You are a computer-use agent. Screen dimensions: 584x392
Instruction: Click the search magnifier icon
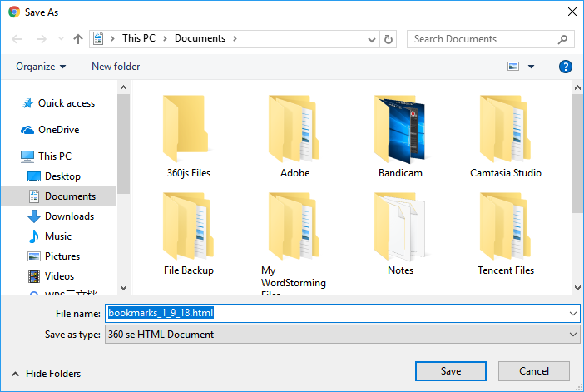563,39
